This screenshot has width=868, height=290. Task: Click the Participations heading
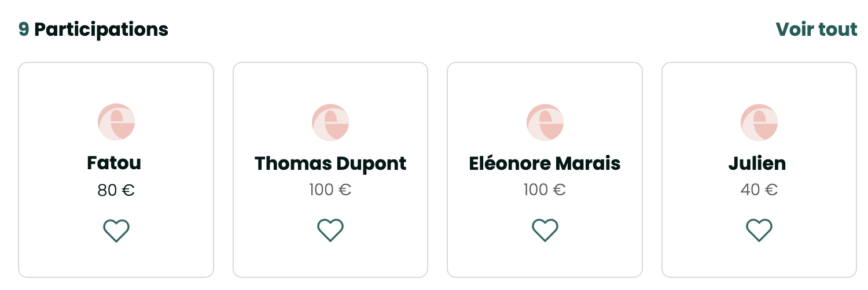pos(101,29)
